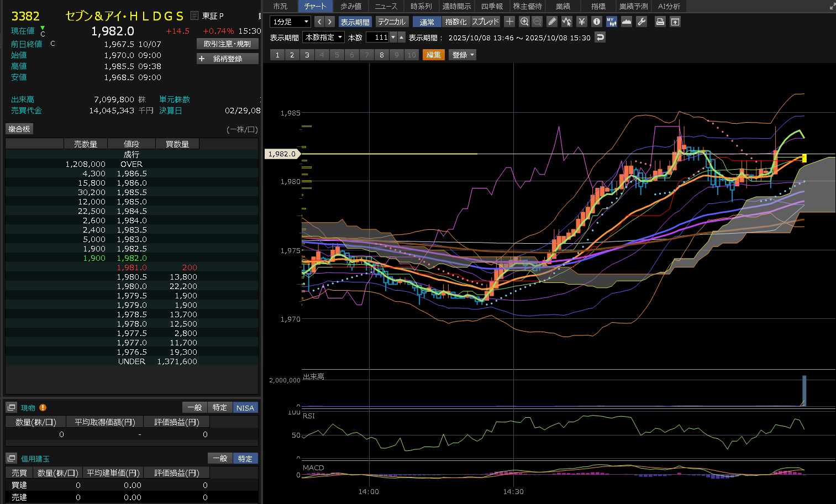Click the crosshair cursor icon
The width and height of the screenshot is (836, 504).
[x=509, y=22]
